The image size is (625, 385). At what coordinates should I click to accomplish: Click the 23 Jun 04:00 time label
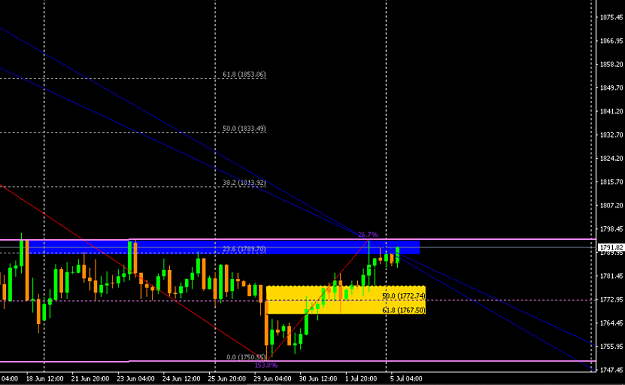136,378
